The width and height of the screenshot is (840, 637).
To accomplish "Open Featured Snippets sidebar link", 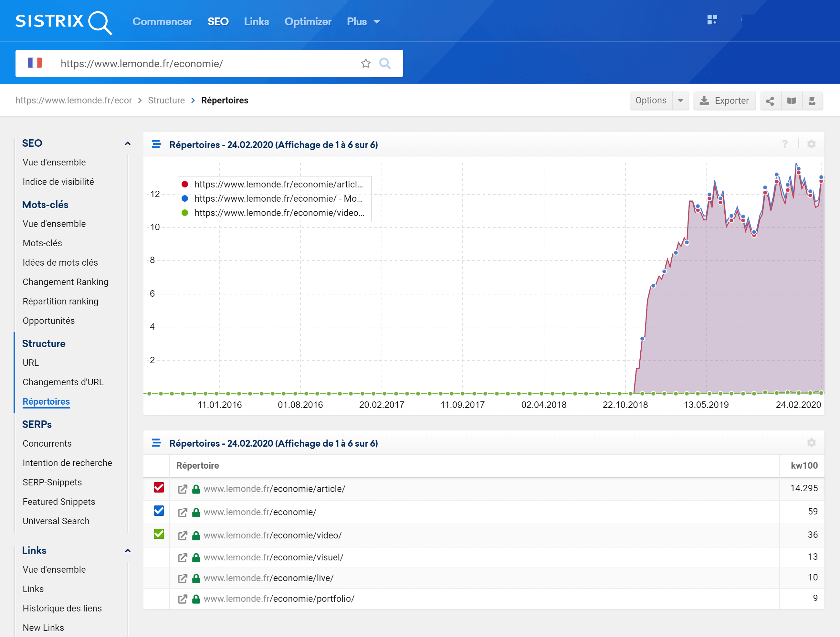I will [59, 501].
